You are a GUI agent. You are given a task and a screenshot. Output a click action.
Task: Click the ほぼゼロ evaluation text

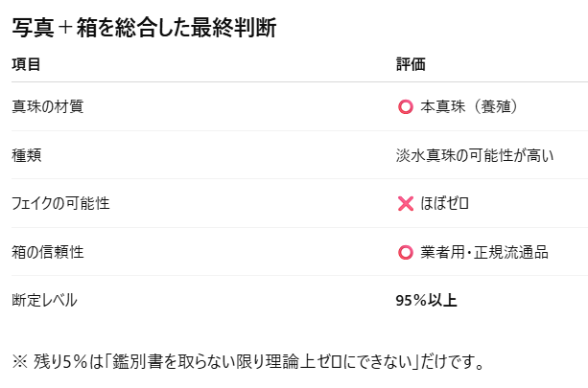tap(445, 203)
